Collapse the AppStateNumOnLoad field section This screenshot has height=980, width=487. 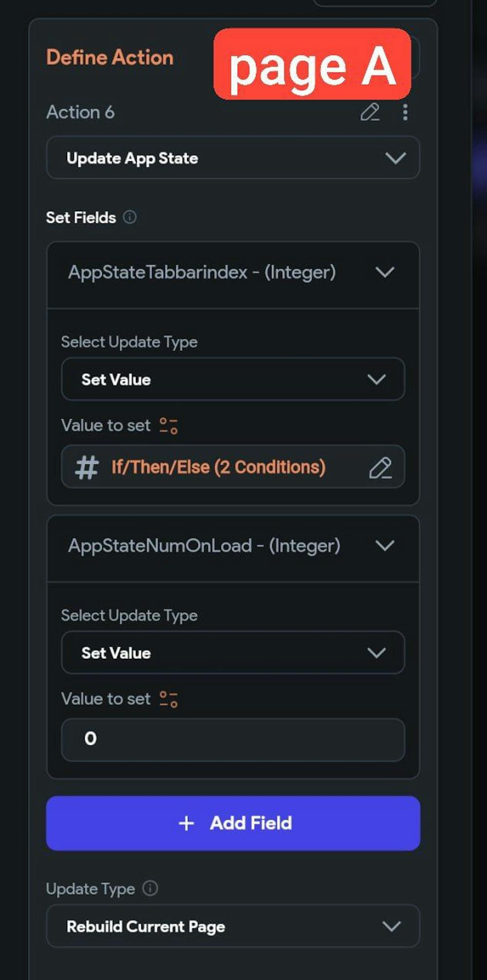[x=385, y=546]
